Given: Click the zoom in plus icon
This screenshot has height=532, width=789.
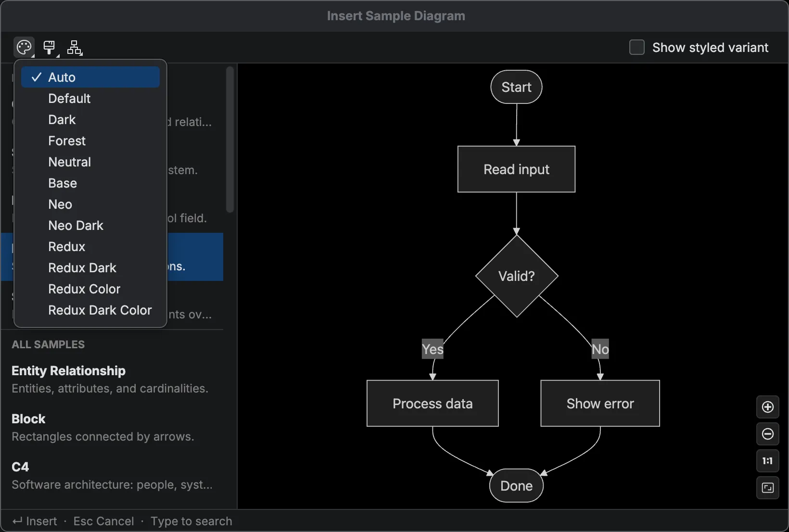Looking at the screenshot, I should 767,407.
